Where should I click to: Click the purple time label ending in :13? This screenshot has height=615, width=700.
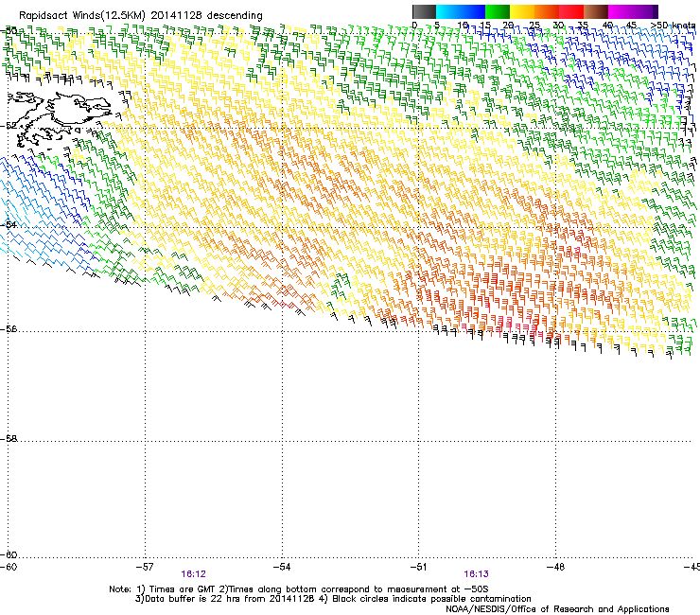point(477,574)
